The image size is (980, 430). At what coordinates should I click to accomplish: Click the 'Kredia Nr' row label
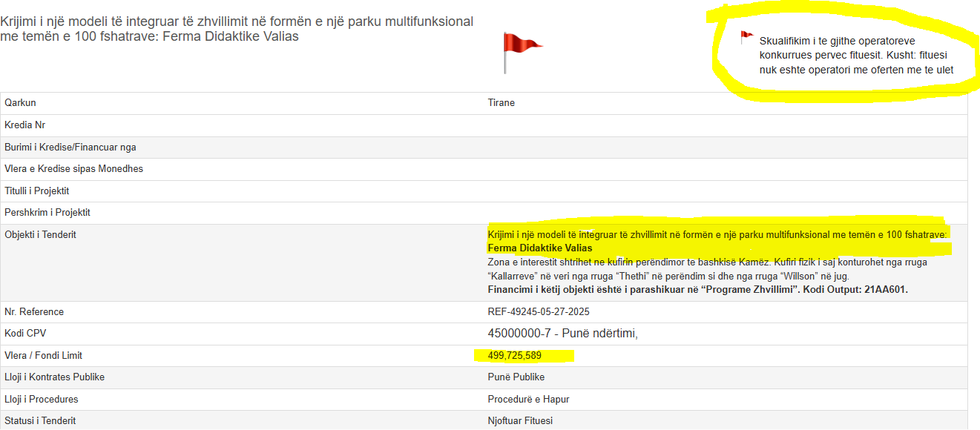point(24,125)
